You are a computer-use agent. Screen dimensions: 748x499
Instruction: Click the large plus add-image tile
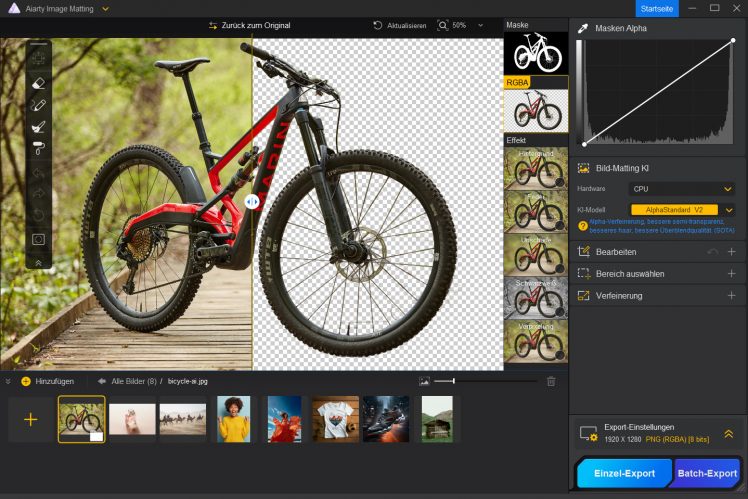[x=31, y=419]
